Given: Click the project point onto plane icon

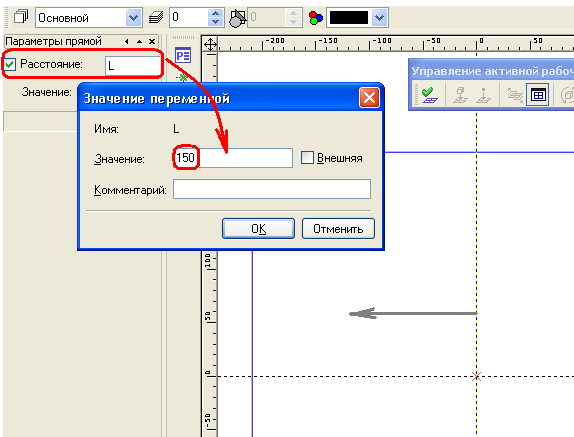Looking at the screenshot, I should tap(484, 95).
